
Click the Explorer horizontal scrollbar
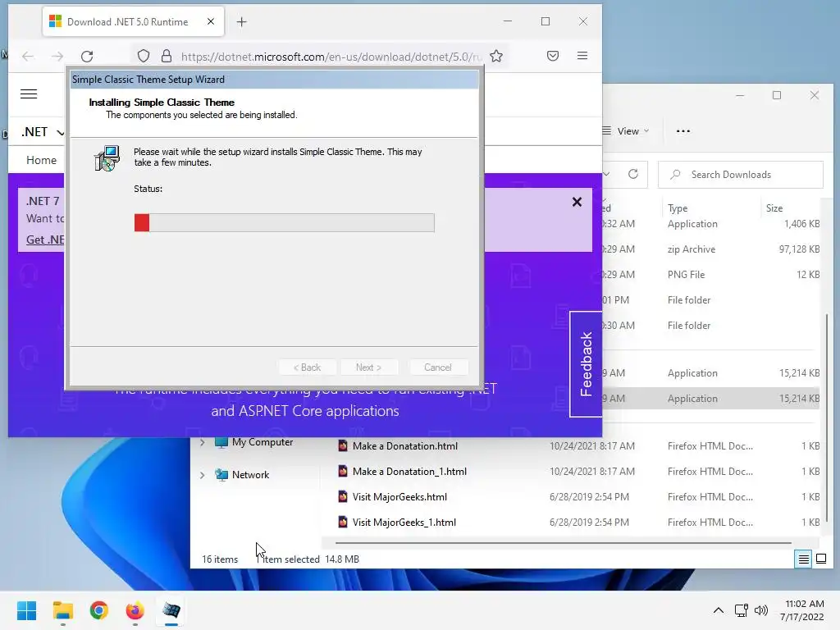pos(563,543)
